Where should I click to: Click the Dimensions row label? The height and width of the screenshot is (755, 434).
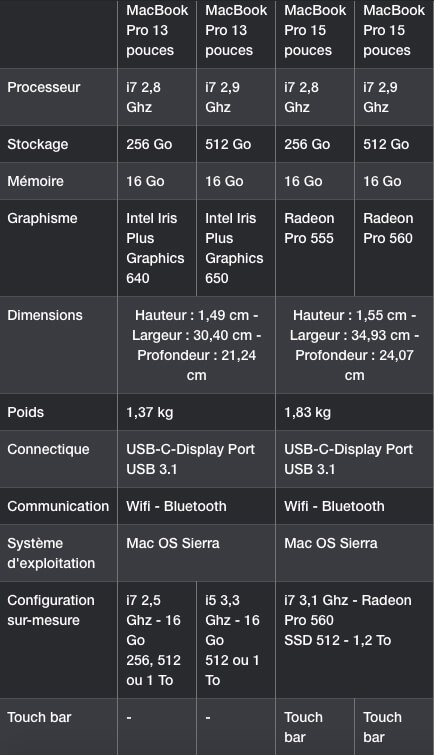tap(45, 315)
